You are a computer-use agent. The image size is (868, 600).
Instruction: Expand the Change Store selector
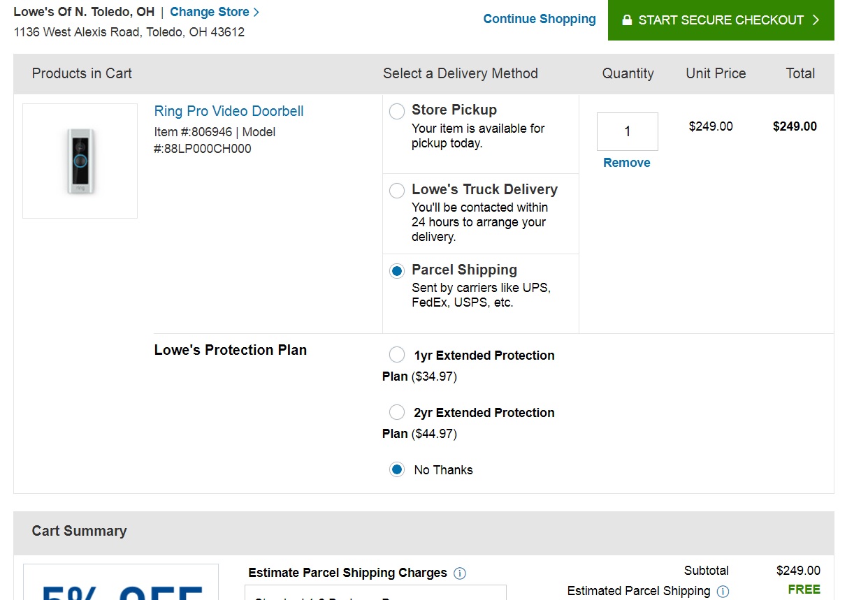pyautogui.click(x=211, y=11)
